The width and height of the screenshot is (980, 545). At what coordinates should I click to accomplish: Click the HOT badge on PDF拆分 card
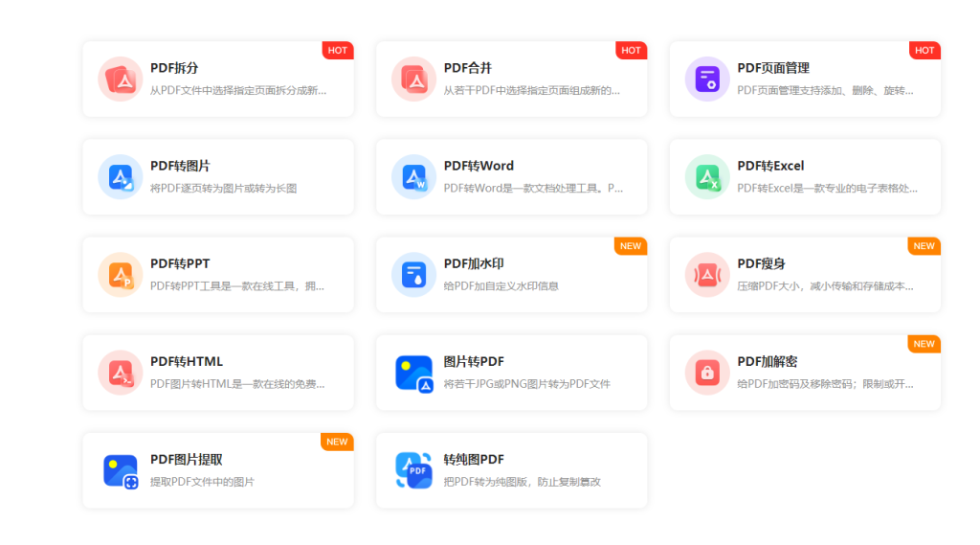coord(338,51)
